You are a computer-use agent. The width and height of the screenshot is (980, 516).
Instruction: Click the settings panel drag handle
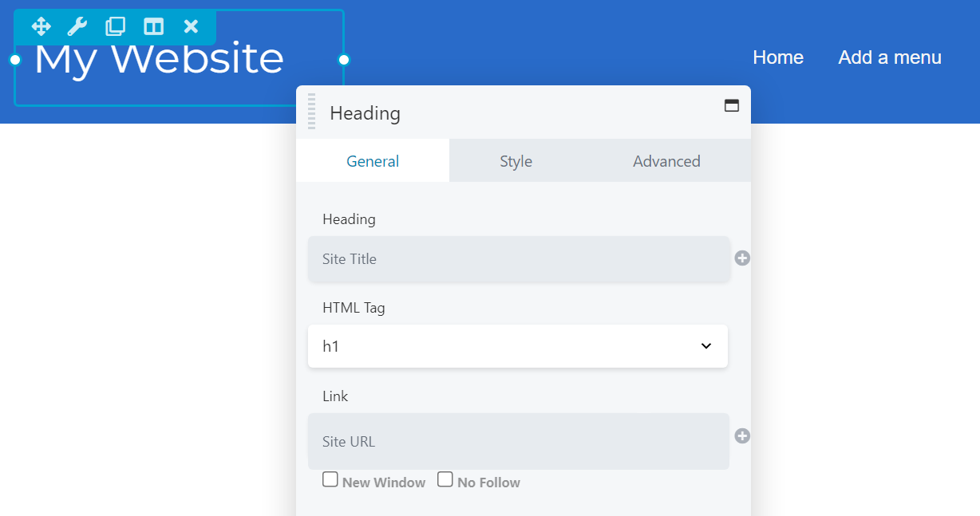point(312,112)
